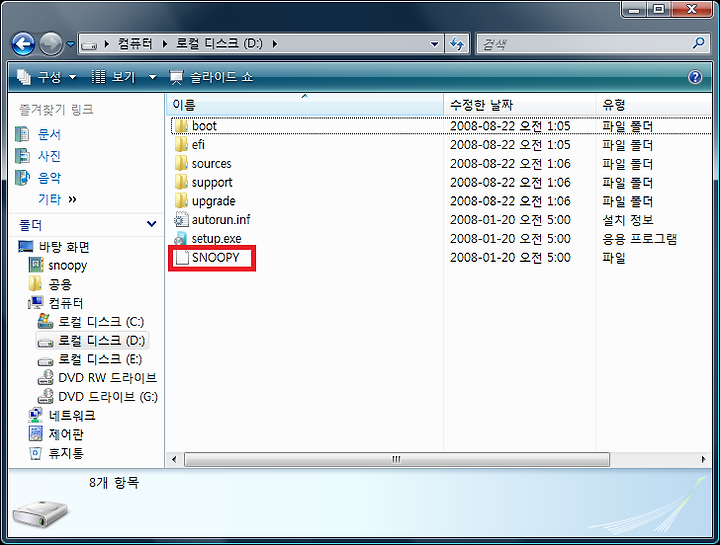The width and height of the screenshot is (720, 545).
Task: Select the setup.exe application icon
Action: [x=181, y=239]
